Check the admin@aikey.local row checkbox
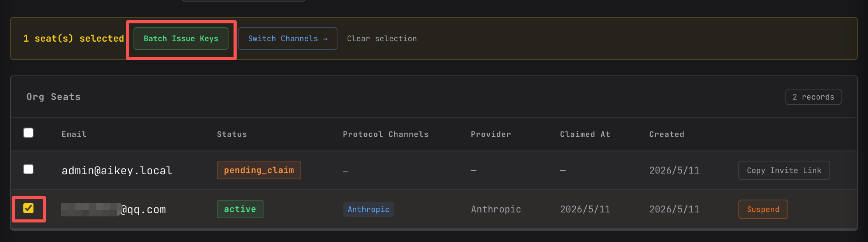The image size is (868, 242). [28, 169]
